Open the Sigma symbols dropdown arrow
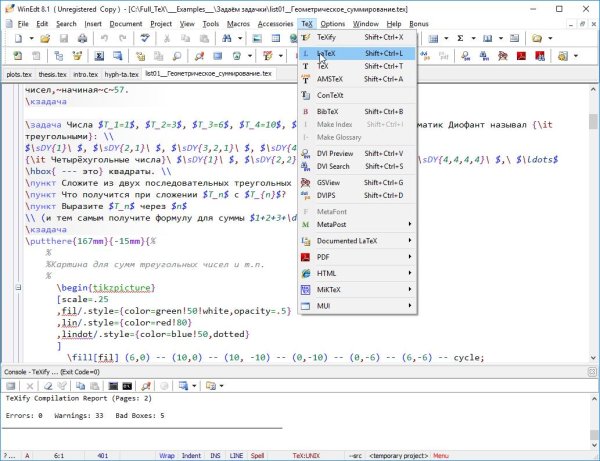600x461 pixels. tap(473, 38)
